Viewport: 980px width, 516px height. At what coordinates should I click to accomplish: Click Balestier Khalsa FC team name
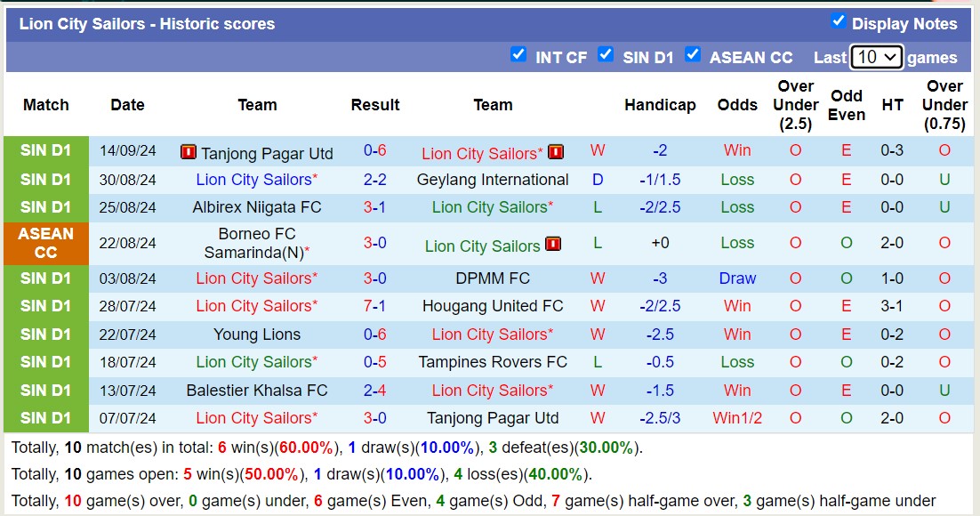[257, 390]
